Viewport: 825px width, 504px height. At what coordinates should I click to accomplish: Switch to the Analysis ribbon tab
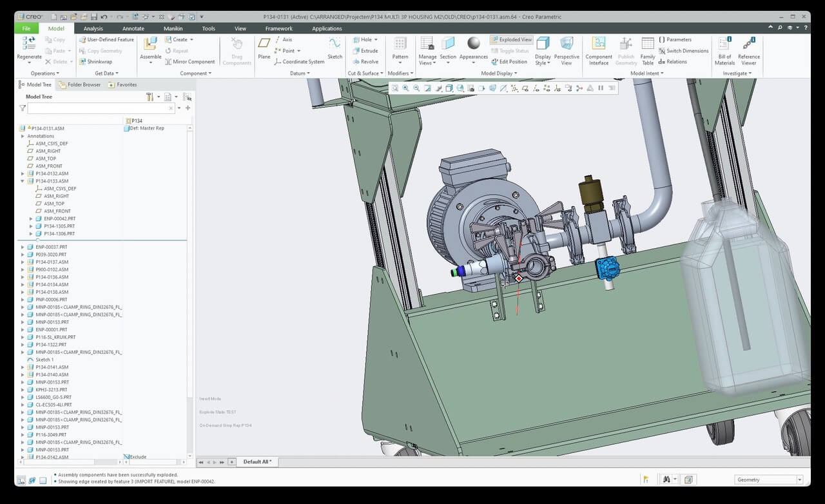pyautogui.click(x=93, y=28)
